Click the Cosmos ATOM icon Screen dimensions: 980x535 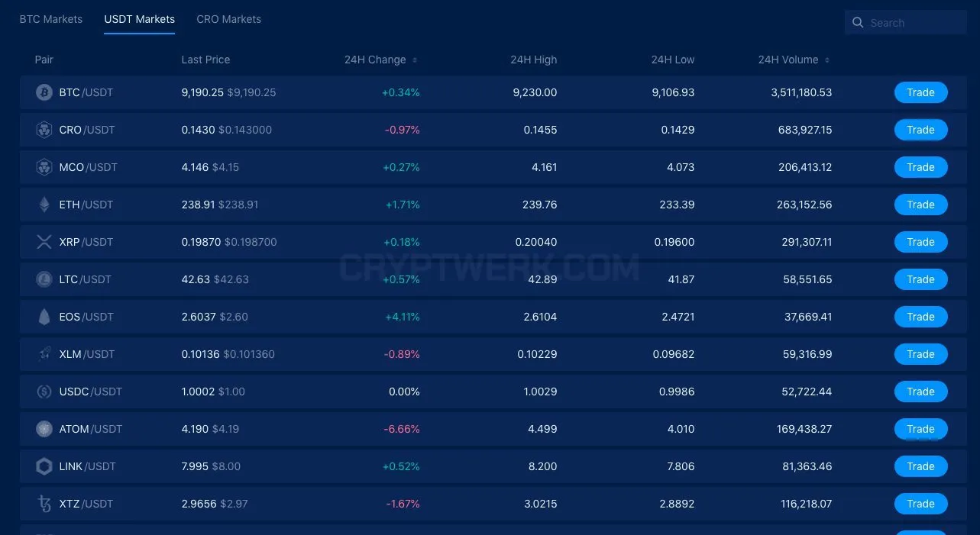point(44,429)
